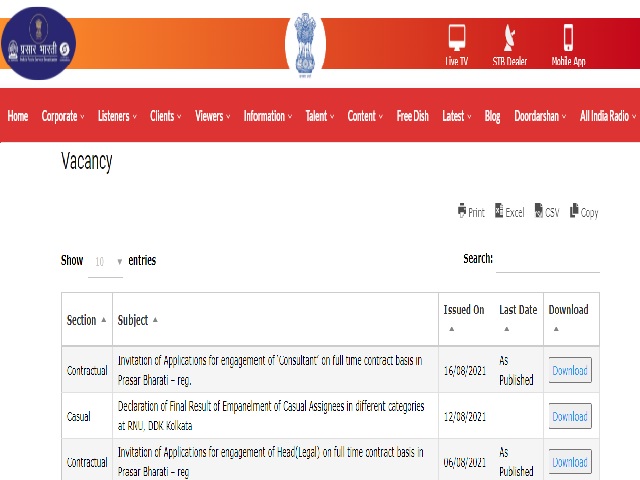
Task: Expand the All India Radio menu
Action: [x=608, y=116]
